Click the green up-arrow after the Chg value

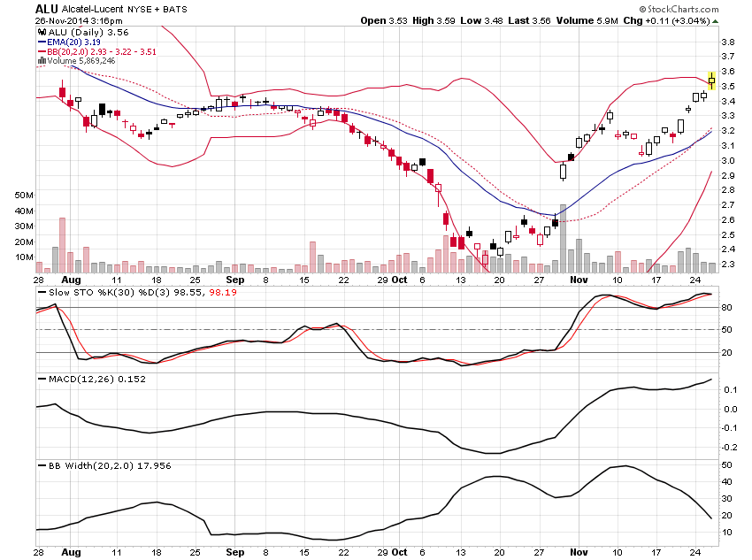(716, 21)
